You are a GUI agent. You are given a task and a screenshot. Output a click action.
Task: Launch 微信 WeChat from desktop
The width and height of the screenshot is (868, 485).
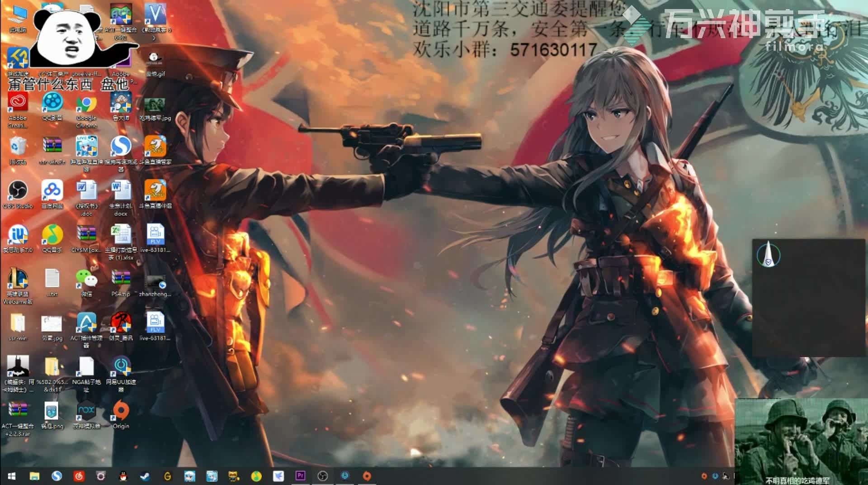click(86, 283)
